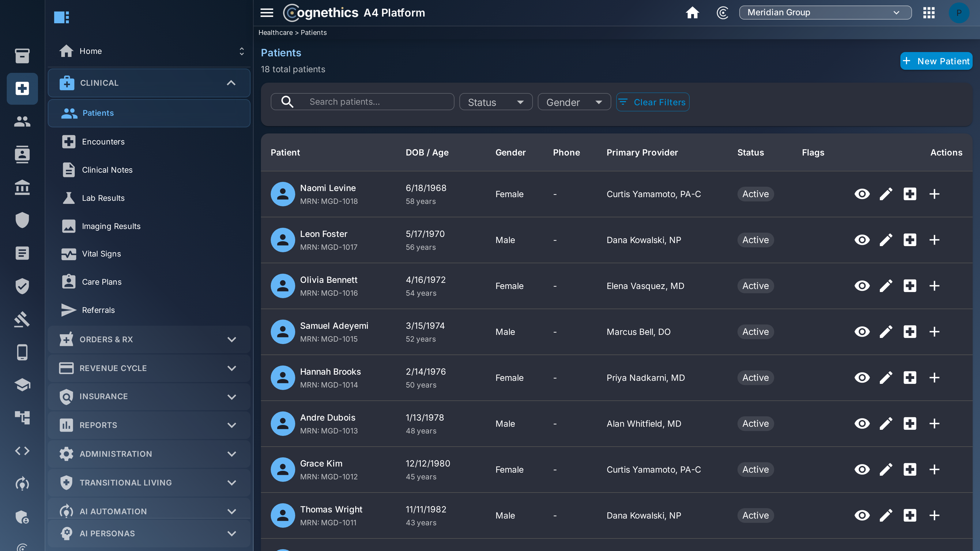Select the shield checkmark rail icon
Screen dimensions: 980x551
coord(22,286)
